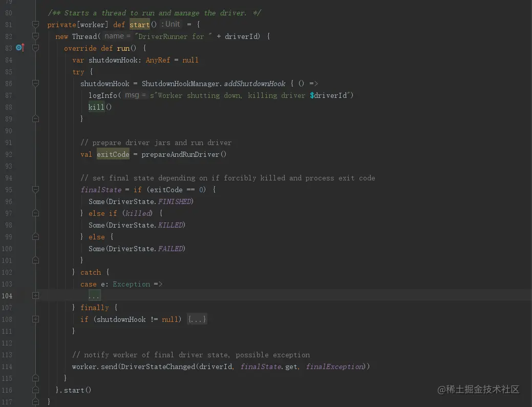Click the logInfo call on line 87
Viewport: 532px width, 407px height.
click(103, 95)
